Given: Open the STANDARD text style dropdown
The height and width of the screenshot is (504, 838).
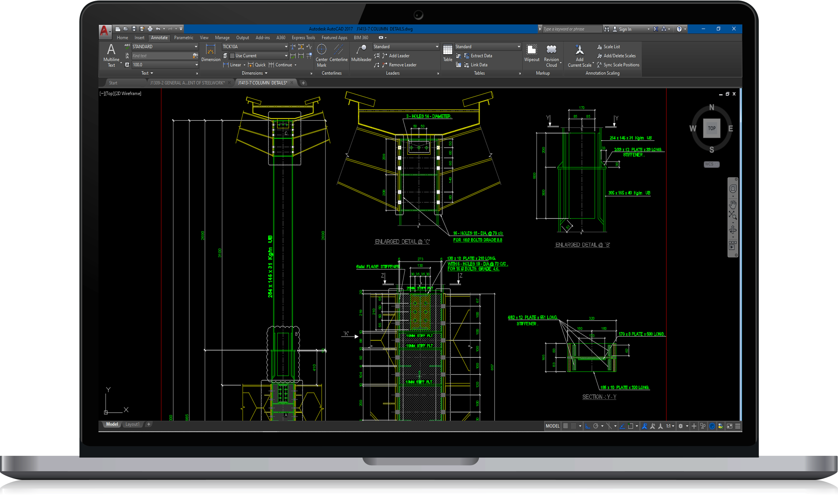Looking at the screenshot, I should pyautogui.click(x=165, y=46).
